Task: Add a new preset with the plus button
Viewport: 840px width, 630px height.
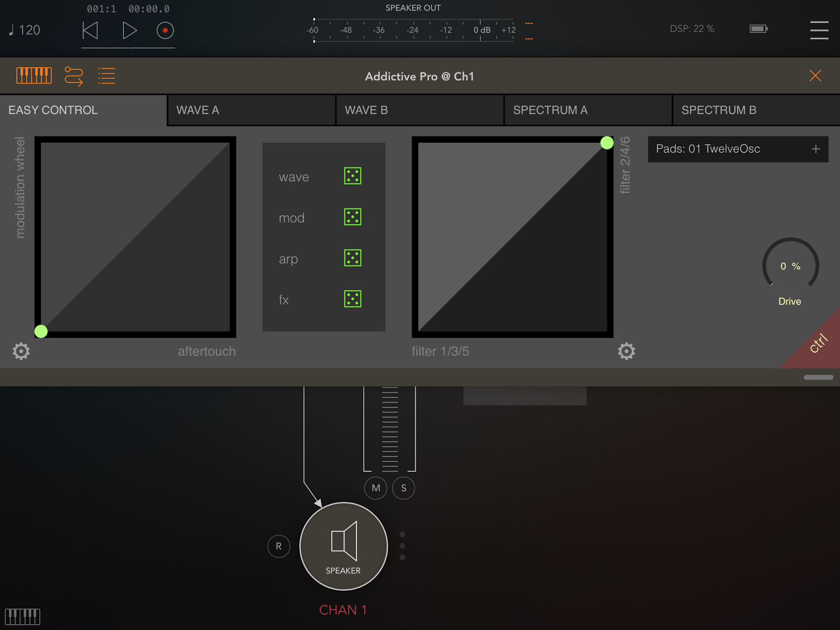Action: 815,149
